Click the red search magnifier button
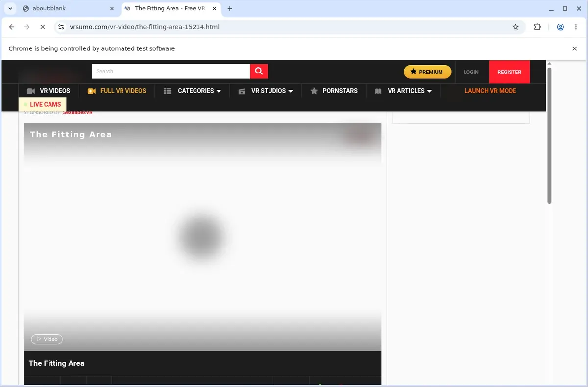 pos(259,71)
